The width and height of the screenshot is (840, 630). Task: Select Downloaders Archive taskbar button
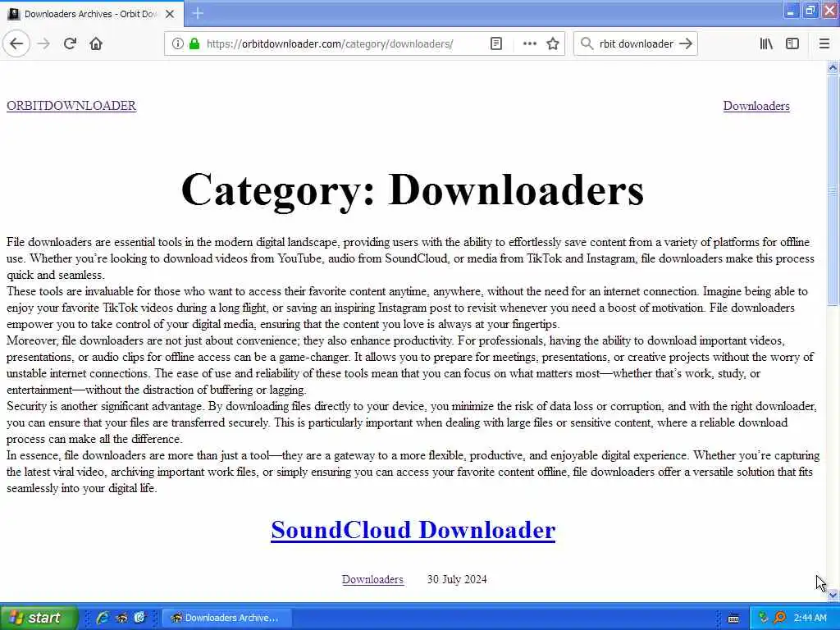tap(227, 618)
